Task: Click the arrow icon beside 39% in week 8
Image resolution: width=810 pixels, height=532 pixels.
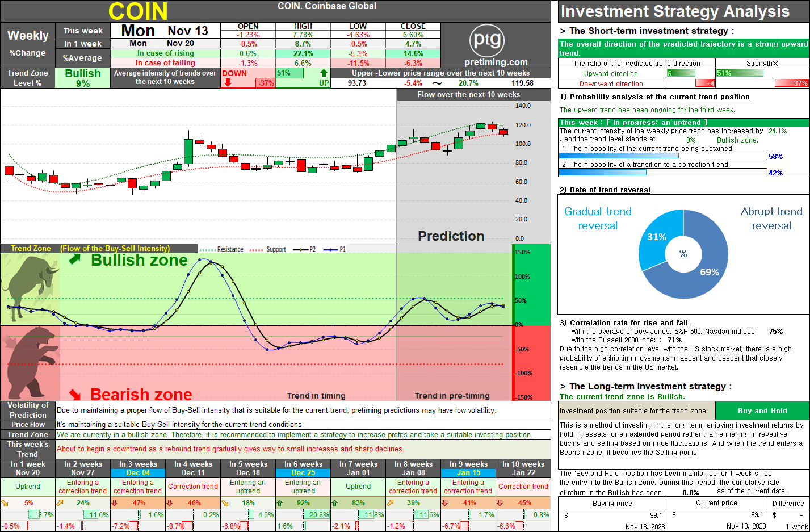Action: click(x=390, y=502)
